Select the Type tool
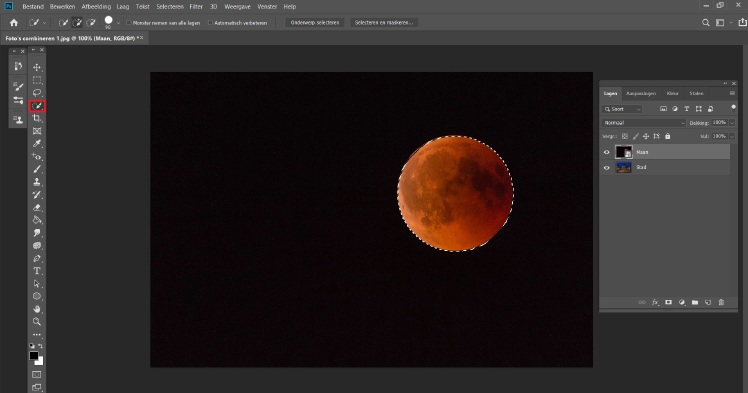The height and width of the screenshot is (393, 748). pos(37,271)
